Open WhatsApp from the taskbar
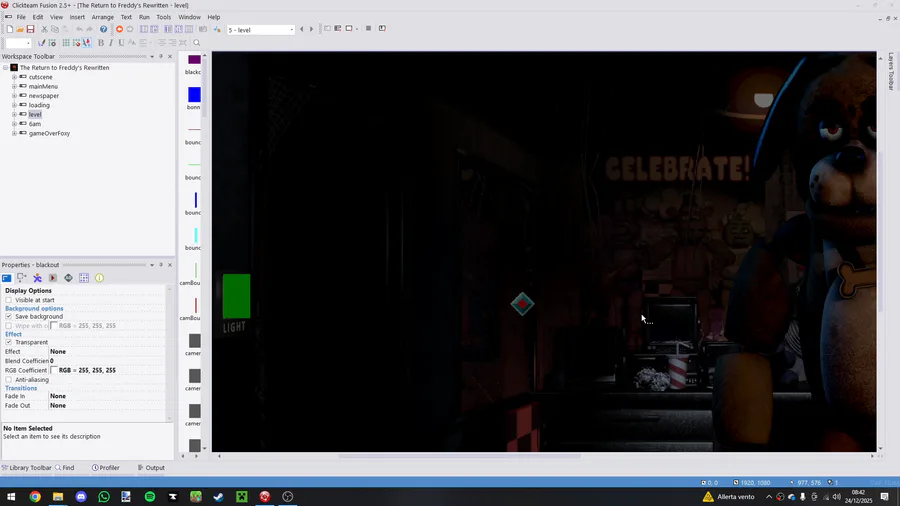 coord(104,497)
